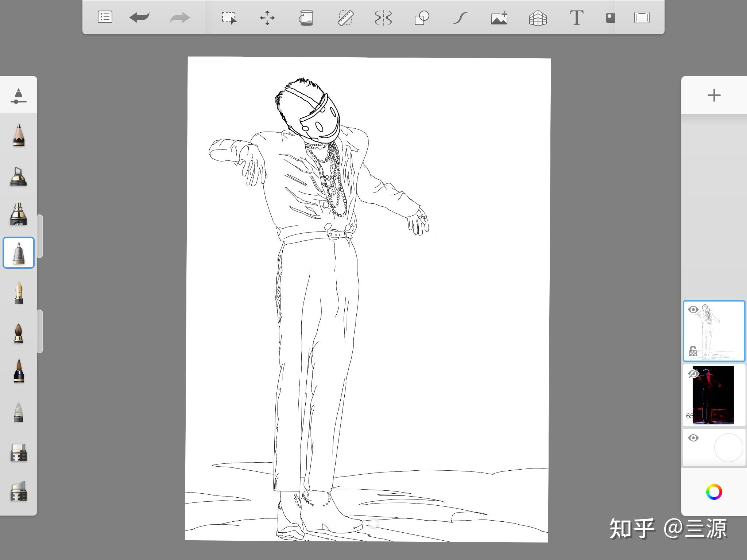Enable the symmetry drawing tool
747x560 pixels.
[383, 17]
